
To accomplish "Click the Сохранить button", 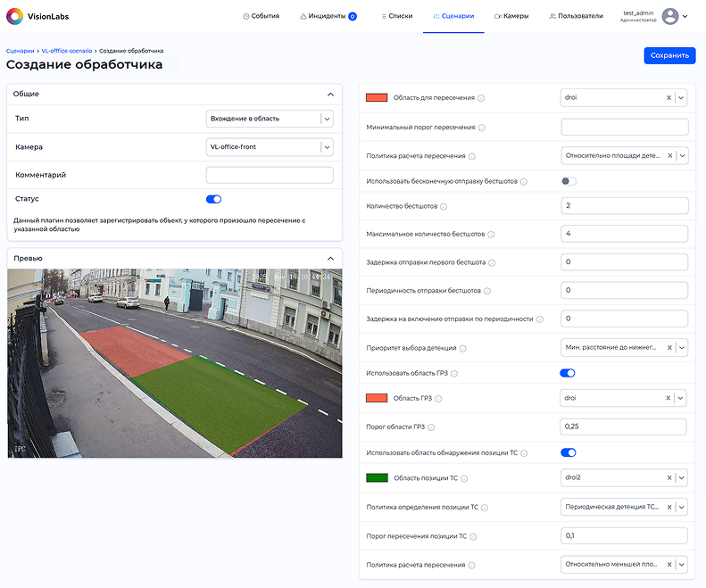I will (x=669, y=55).
